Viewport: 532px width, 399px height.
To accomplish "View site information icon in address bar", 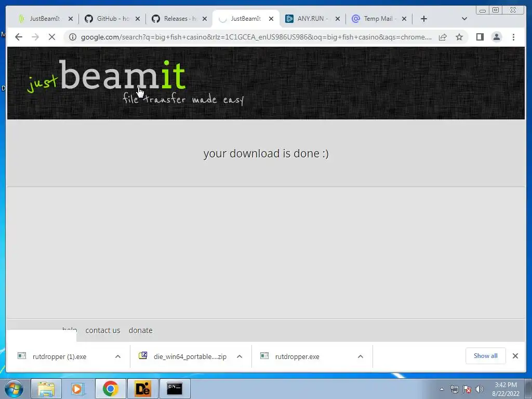I will click(x=73, y=37).
